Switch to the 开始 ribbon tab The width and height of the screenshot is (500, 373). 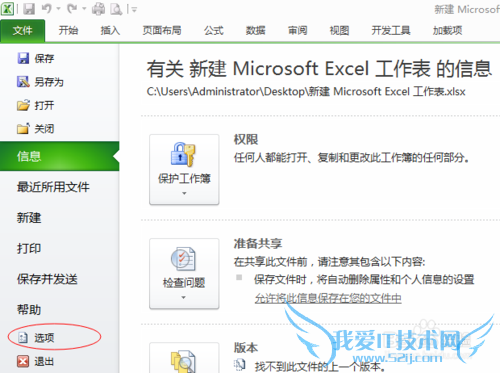coord(68,31)
